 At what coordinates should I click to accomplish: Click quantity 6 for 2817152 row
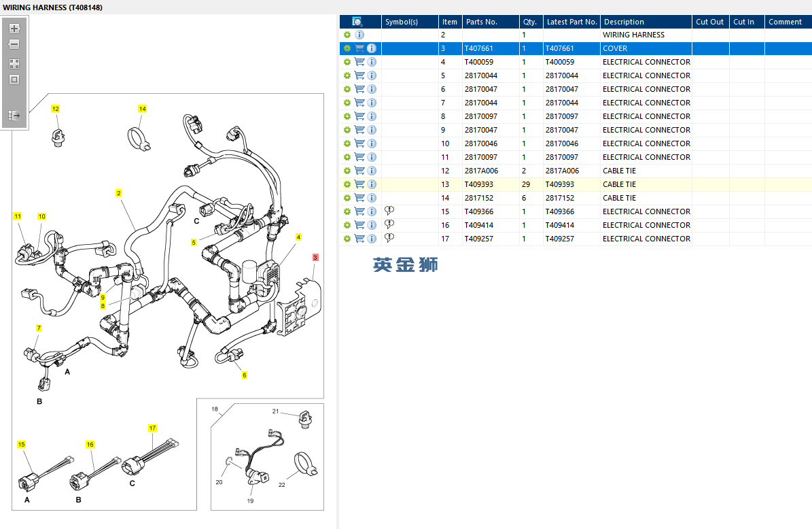pyautogui.click(x=524, y=198)
